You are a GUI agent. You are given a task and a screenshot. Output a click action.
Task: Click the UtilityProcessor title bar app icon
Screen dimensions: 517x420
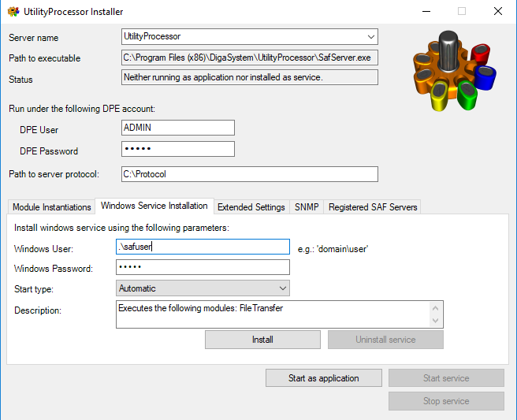point(13,12)
